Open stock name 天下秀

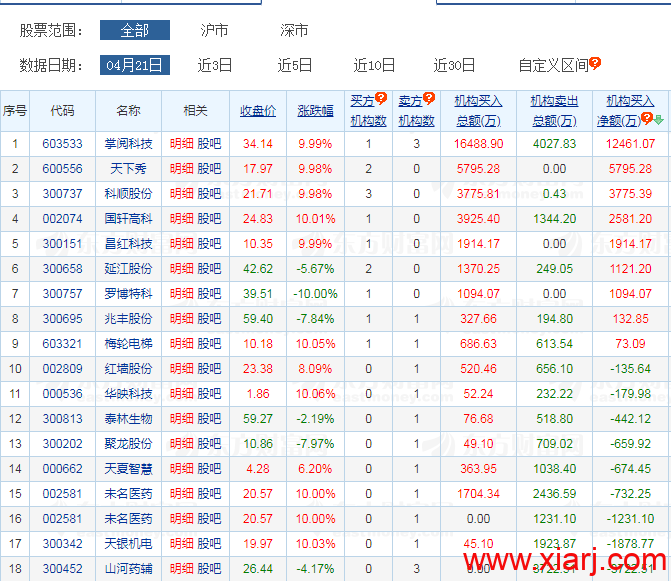tap(128, 169)
